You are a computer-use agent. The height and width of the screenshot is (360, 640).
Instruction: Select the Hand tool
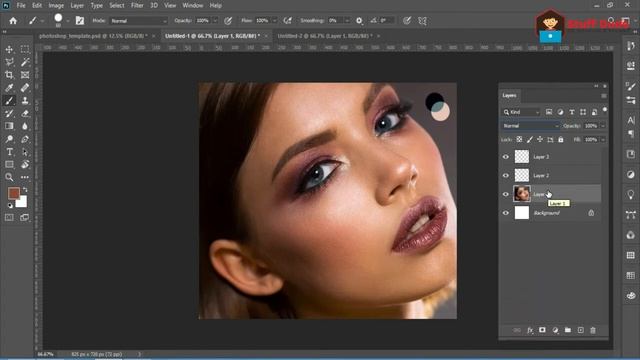25,164
